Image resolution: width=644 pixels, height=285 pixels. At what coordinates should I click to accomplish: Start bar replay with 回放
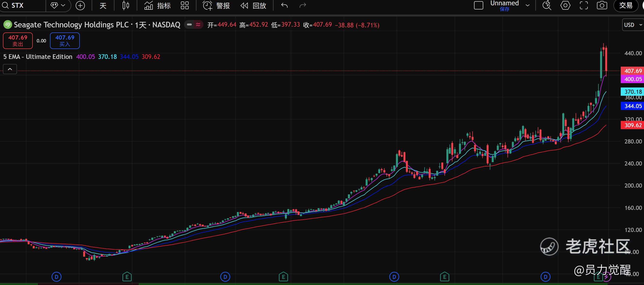click(x=253, y=6)
